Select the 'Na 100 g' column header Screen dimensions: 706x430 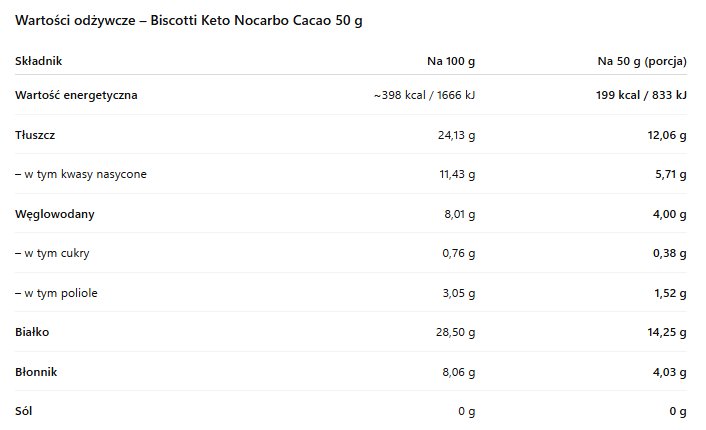tap(451, 61)
